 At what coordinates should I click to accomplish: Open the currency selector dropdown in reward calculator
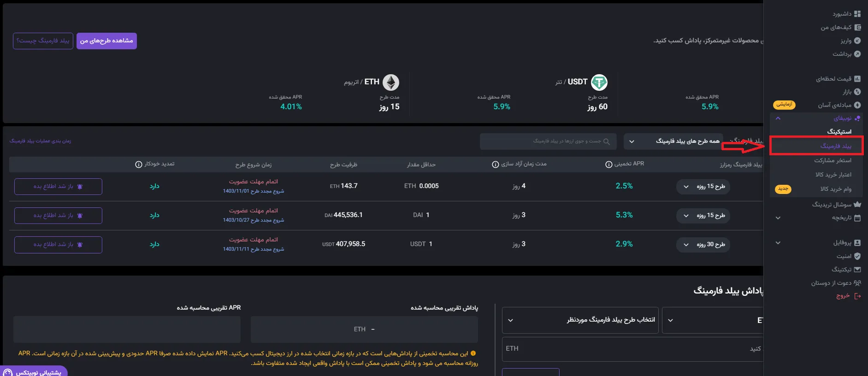[713, 320]
